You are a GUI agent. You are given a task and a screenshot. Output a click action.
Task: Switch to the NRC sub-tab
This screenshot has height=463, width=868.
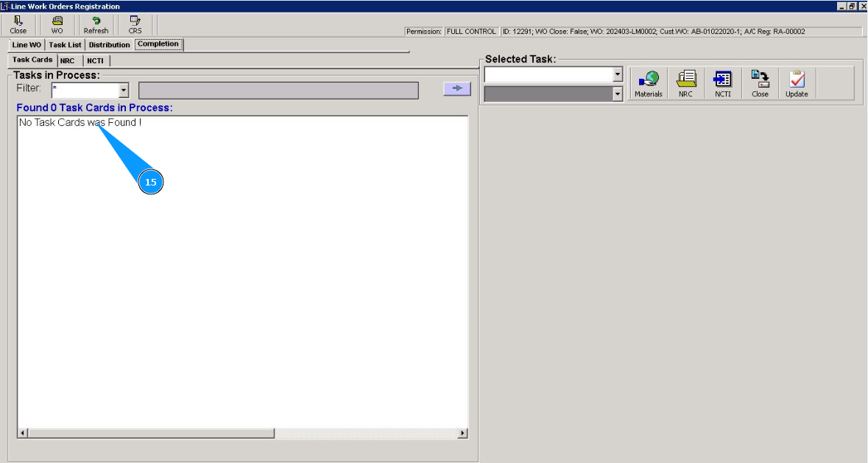68,61
